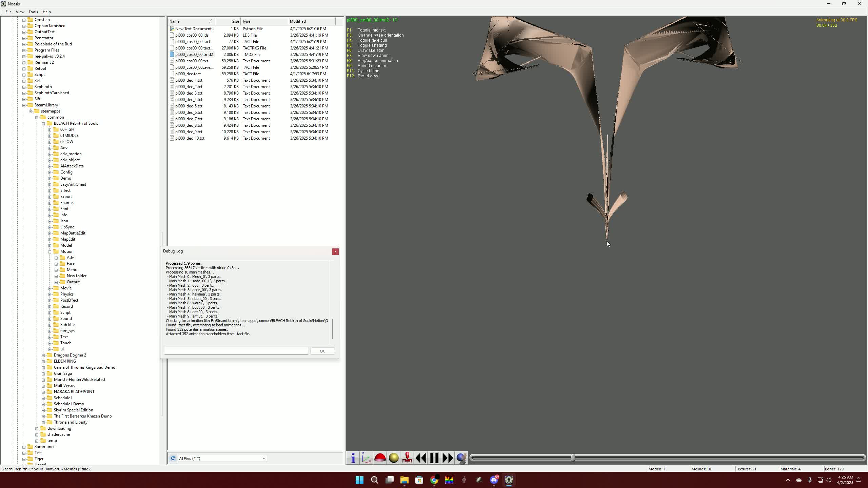The width and height of the screenshot is (868, 488).
Task: Open the Tools menu
Action: [33, 12]
